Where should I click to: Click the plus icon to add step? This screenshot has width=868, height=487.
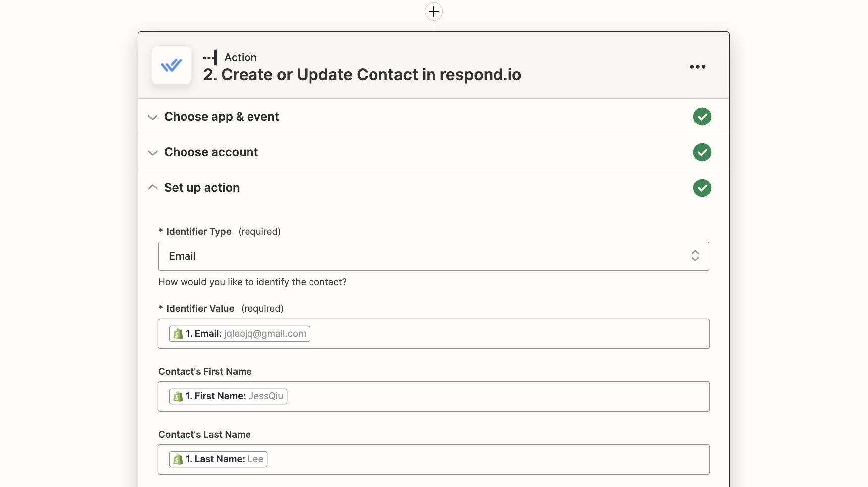click(434, 12)
